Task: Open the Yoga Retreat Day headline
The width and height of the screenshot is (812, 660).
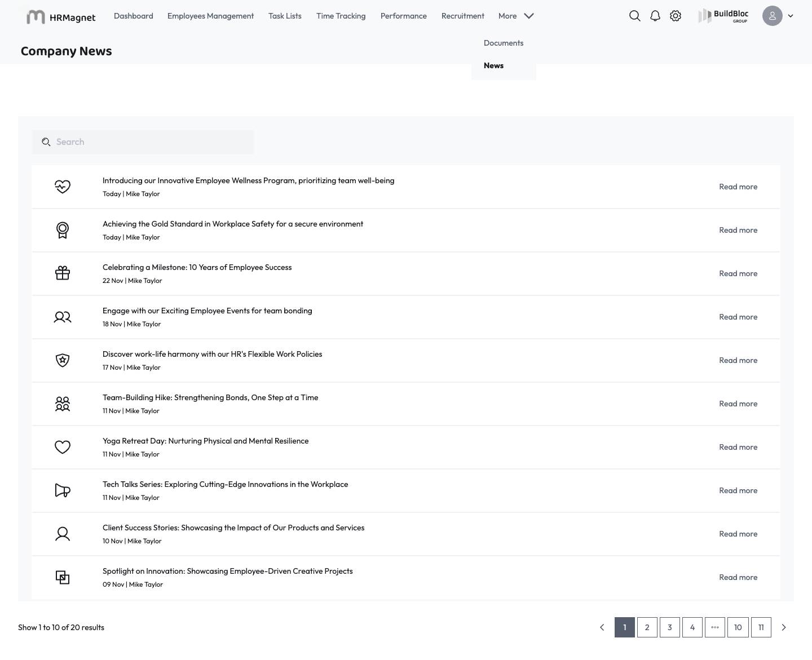Action: [x=206, y=441]
